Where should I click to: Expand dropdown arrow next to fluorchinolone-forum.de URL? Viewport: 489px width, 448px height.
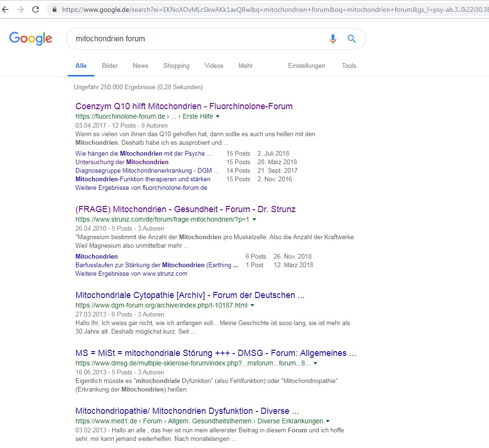[x=218, y=116]
